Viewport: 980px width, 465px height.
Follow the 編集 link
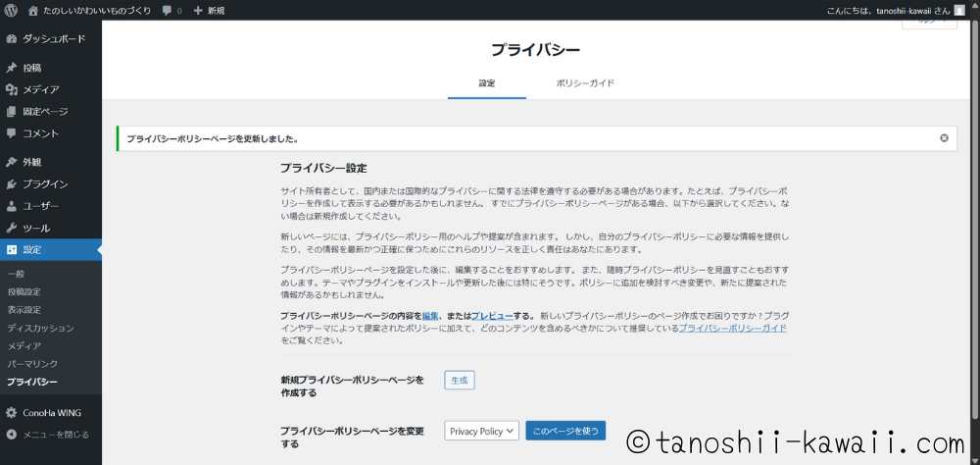pyautogui.click(x=430, y=317)
